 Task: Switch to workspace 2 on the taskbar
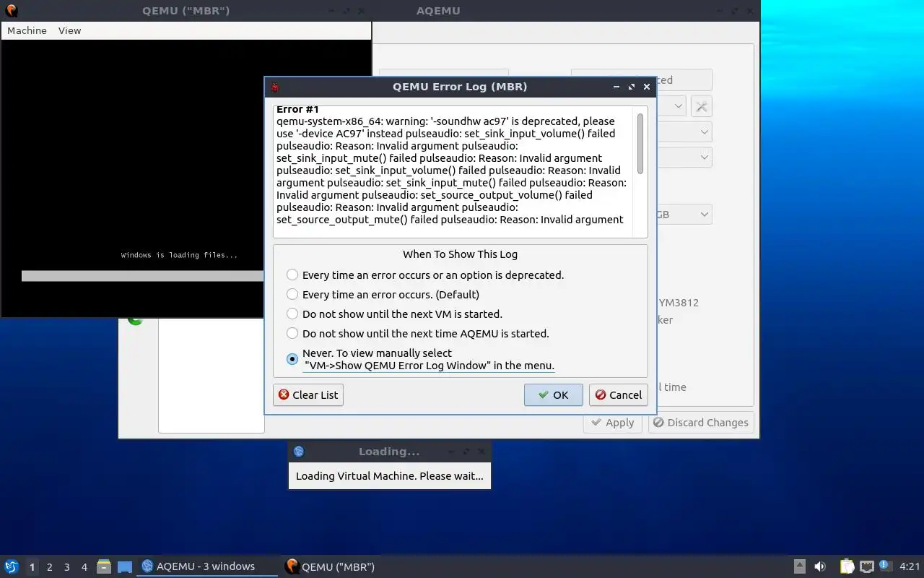coord(49,566)
